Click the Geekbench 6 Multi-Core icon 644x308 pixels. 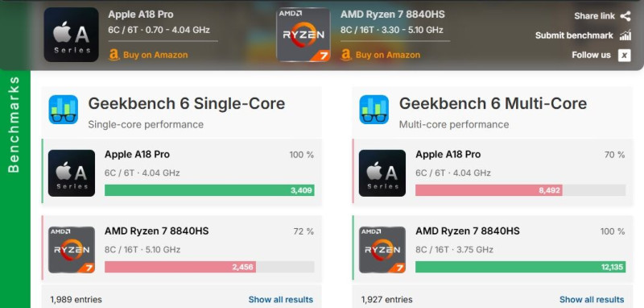[374, 110]
